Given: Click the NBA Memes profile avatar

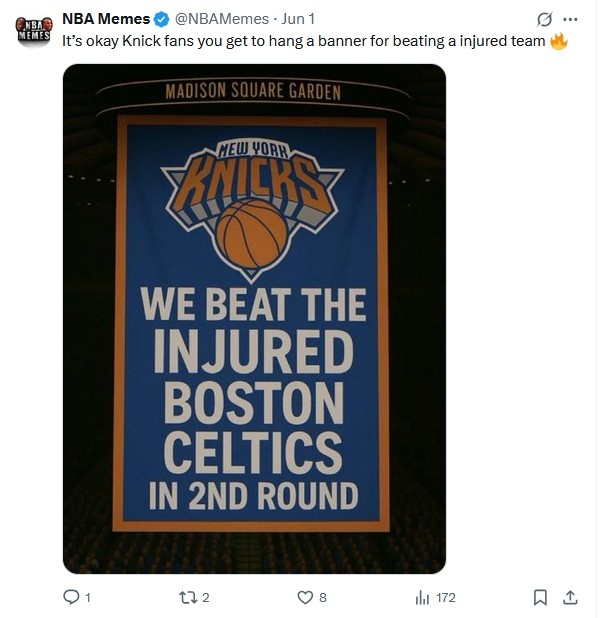Looking at the screenshot, I should [34, 31].
